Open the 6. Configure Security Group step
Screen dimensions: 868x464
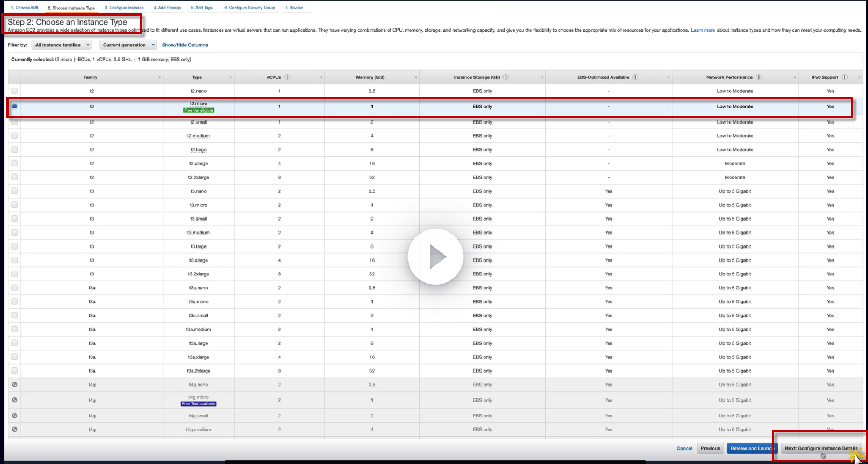pyautogui.click(x=250, y=8)
